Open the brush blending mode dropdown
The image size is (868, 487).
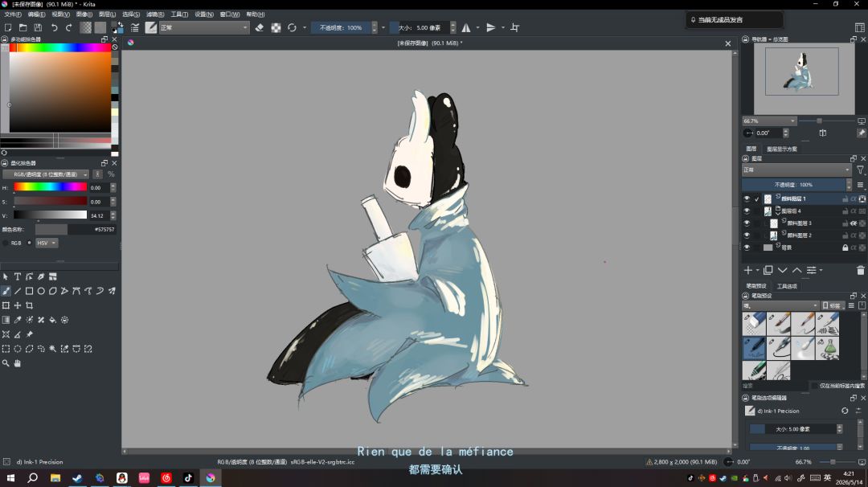point(204,27)
